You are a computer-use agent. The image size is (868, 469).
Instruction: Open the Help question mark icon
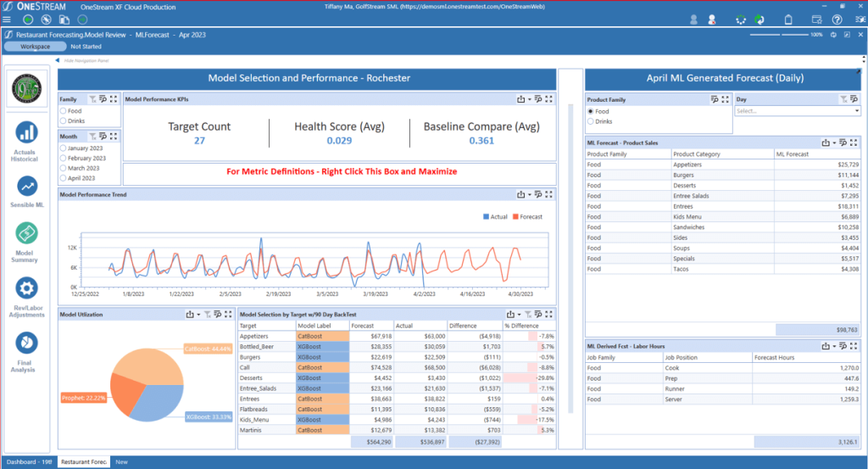tap(837, 20)
